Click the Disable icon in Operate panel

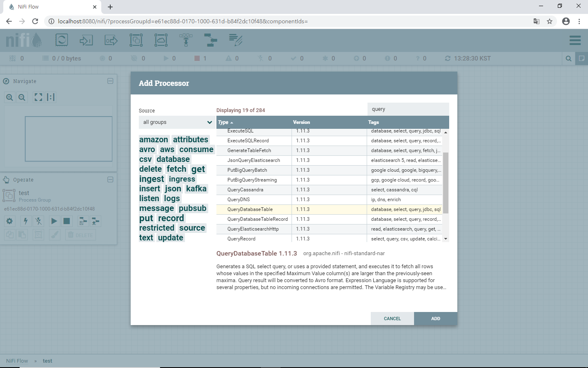[x=38, y=221]
